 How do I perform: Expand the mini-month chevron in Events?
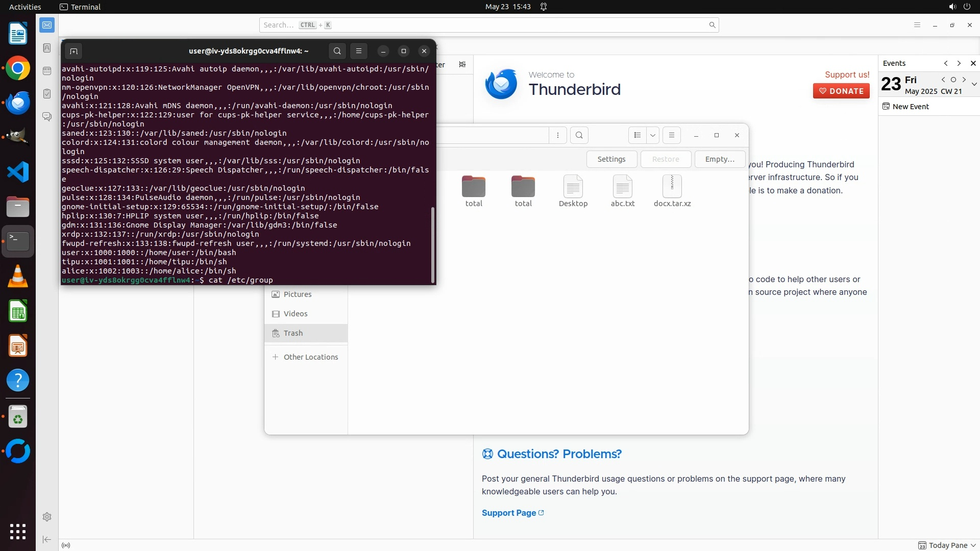[974, 84]
